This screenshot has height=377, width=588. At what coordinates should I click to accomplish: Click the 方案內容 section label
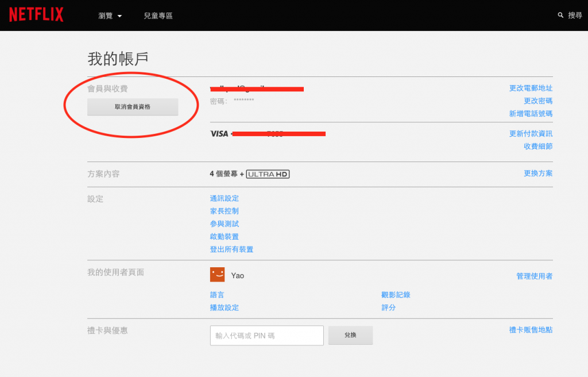pos(103,174)
